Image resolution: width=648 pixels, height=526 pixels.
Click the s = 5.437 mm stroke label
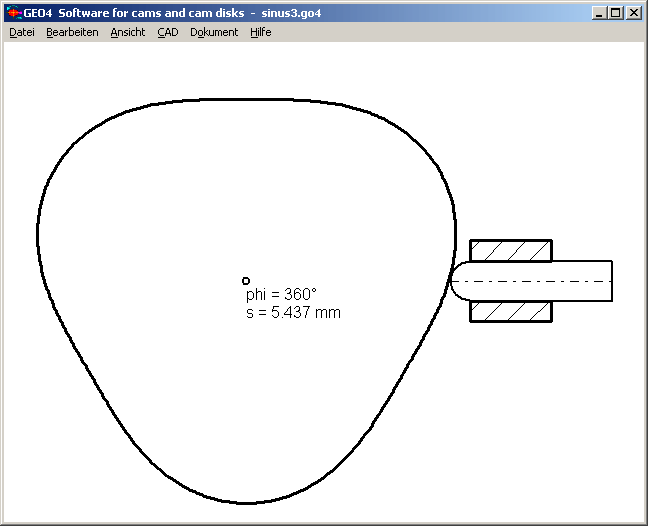[293, 313]
